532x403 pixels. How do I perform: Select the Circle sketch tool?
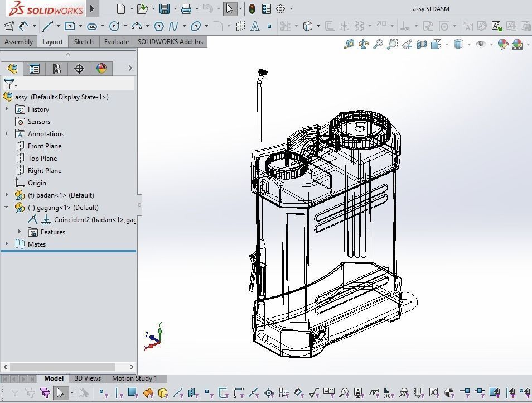click(114, 26)
